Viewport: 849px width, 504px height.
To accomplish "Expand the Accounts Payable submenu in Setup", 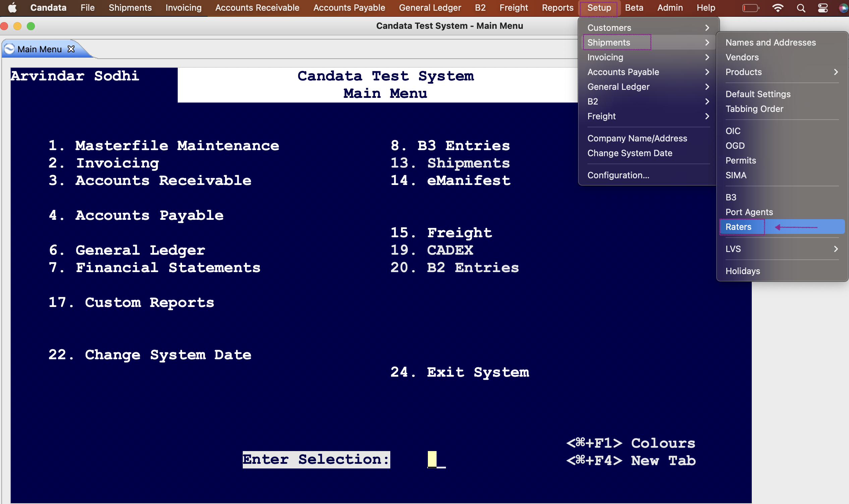I will click(x=648, y=72).
